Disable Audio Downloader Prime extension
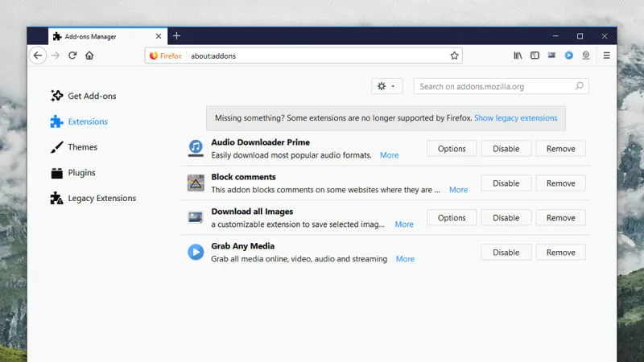The image size is (644, 362). [506, 149]
